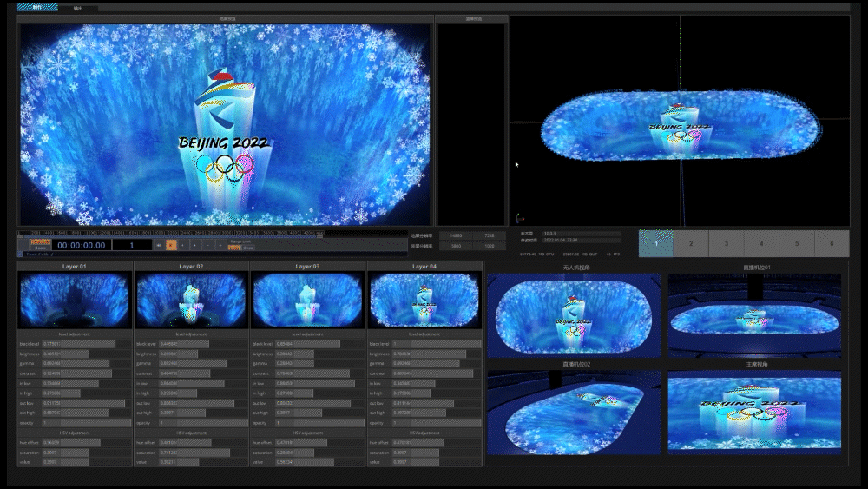Open the 主席视角 camera view

[x=754, y=413]
